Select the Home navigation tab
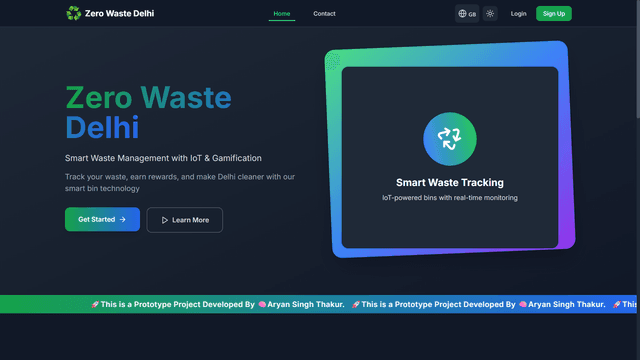The width and height of the screenshot is (640, 360). coord(282,13)
